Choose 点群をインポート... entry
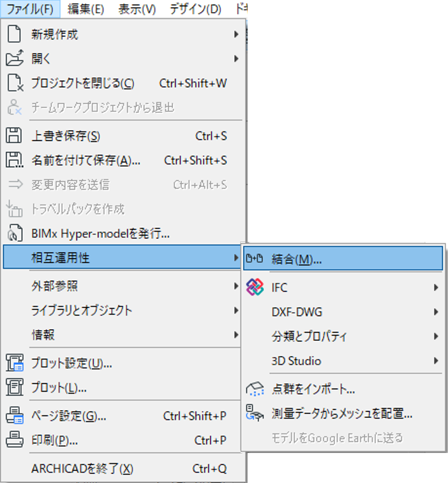This screenshot has height=483, width=448. point(343,389)
